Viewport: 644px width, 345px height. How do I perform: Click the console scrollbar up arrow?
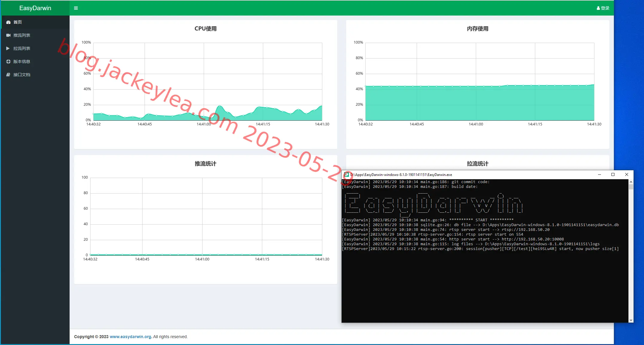click(x=631, y=182)
